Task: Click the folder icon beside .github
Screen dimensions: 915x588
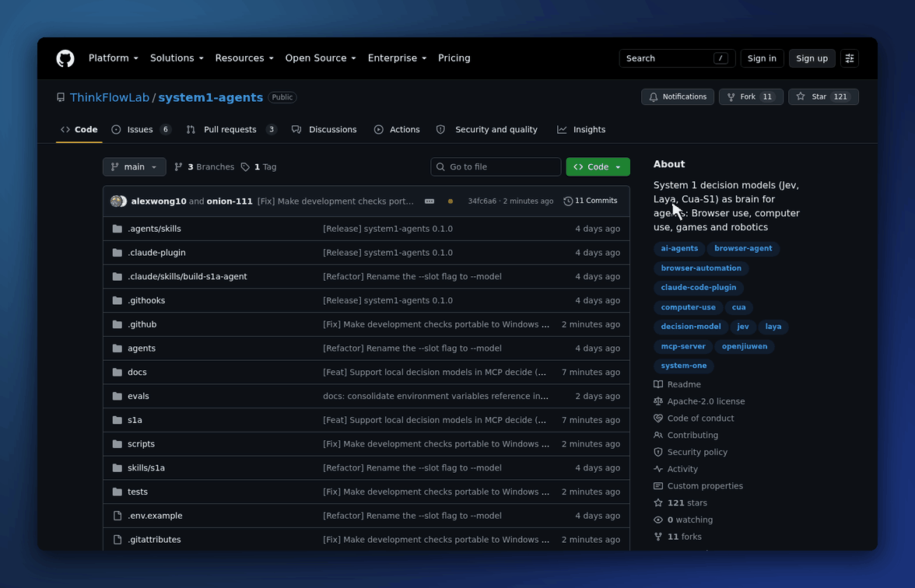Action: click(117, 324)
